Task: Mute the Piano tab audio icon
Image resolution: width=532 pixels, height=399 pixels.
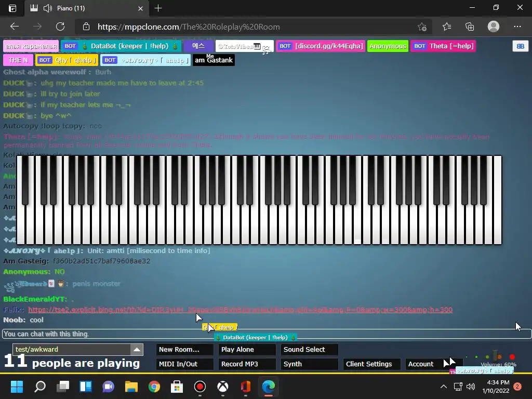Action: pos(48,8)
